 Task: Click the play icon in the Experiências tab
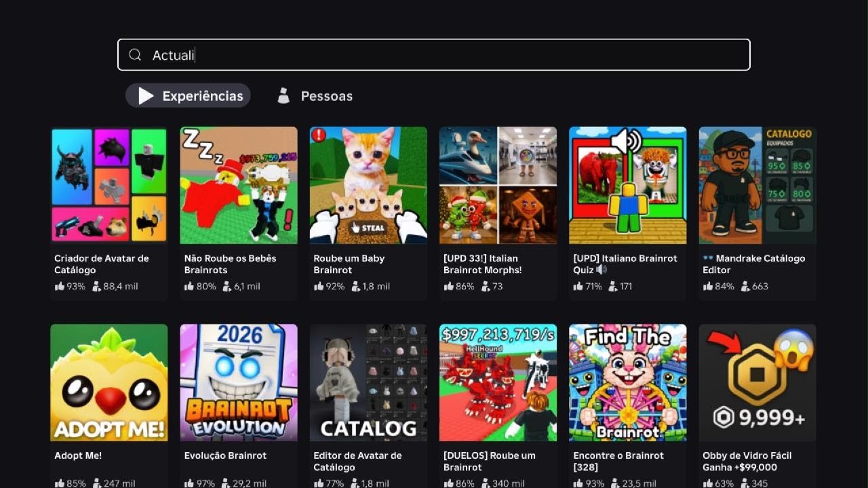(x=145, y=96)
